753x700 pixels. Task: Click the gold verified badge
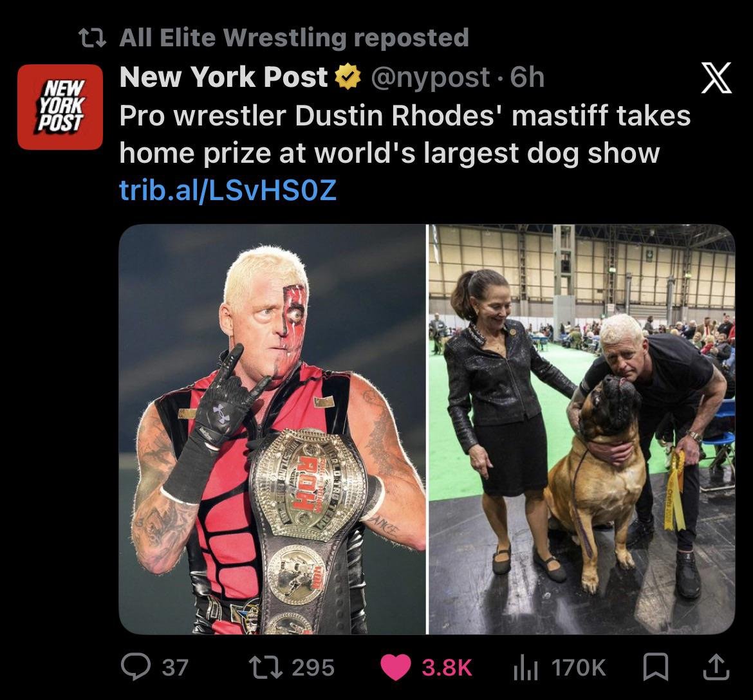(348, 77)
